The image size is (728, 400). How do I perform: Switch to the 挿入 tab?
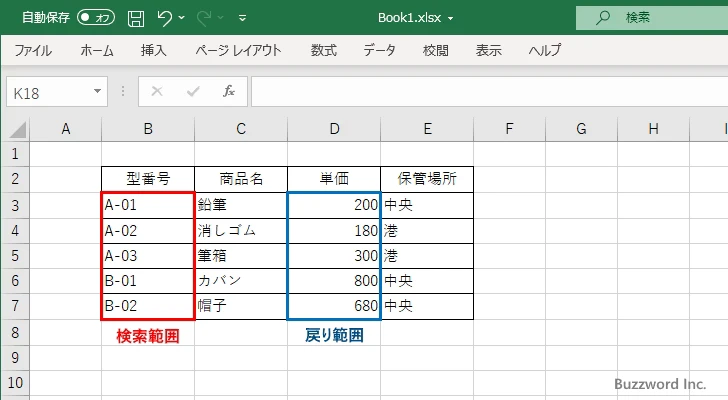[154, 50]
